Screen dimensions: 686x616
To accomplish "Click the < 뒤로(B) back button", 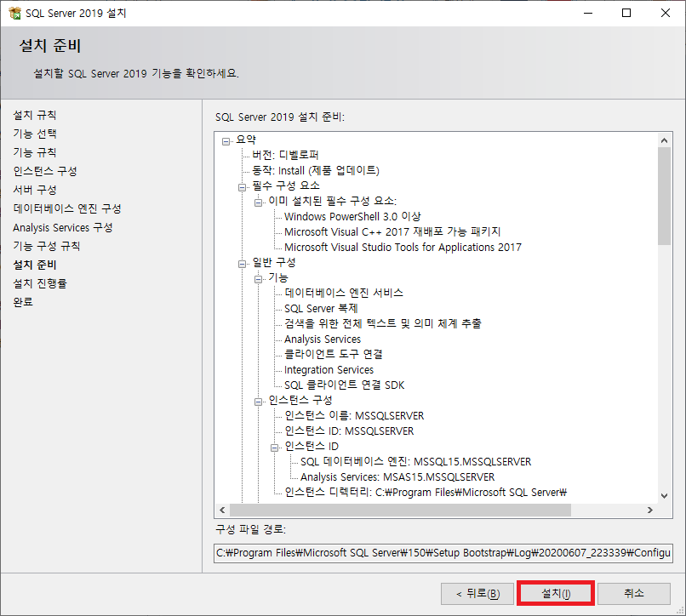I will [477, 593].
